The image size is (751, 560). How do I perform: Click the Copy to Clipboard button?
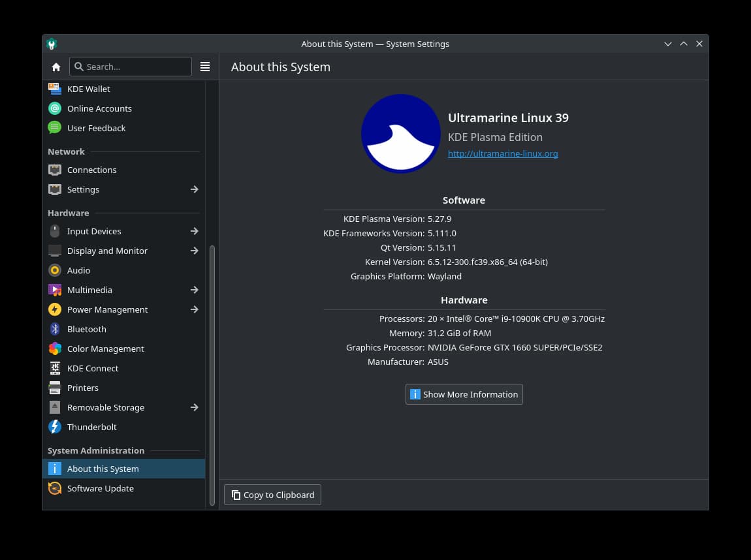coord(272,495)
